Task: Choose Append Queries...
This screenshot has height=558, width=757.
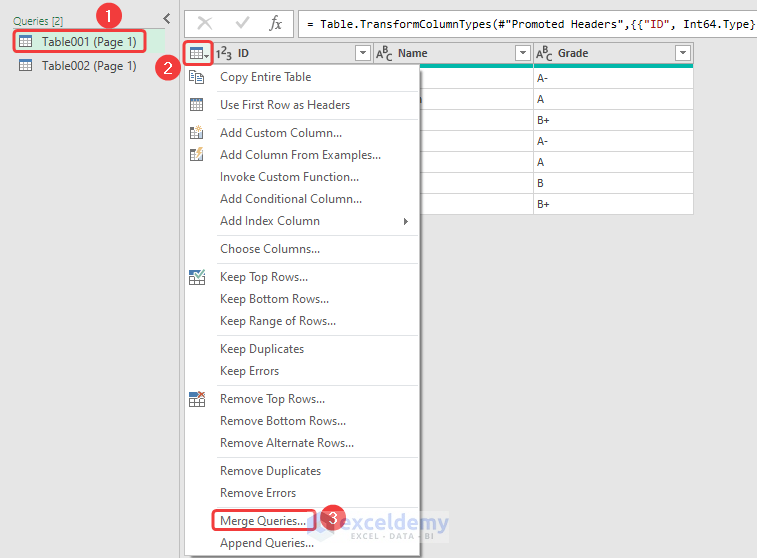Action: 266,543
